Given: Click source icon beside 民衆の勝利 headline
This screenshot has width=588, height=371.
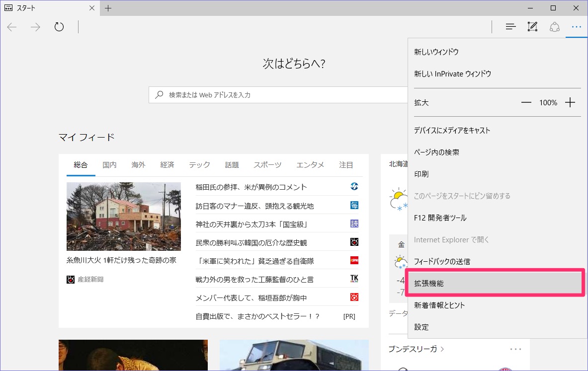Looking at the screenshot, I should (354, 242).
